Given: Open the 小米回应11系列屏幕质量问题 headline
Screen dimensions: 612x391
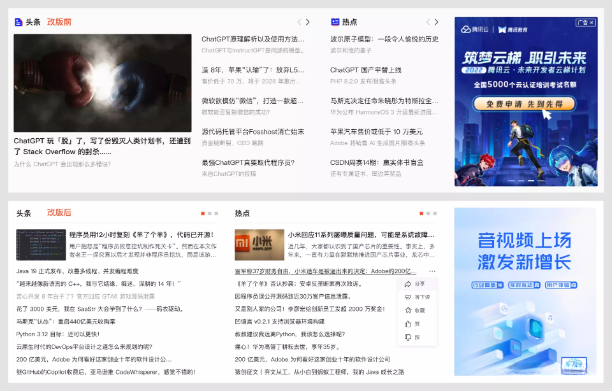Looking at the screenshot, I should pos(361,235).
